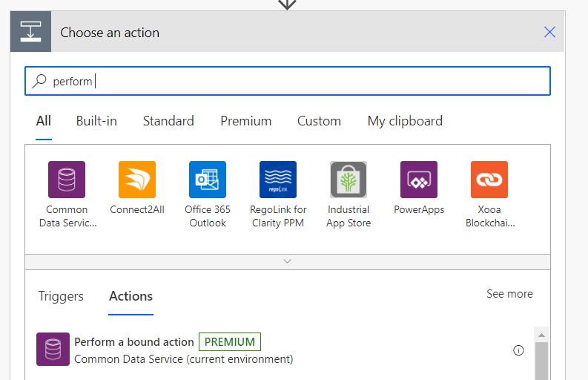
Task: Select the Common Data Service connector icon
Action: point(67,180)
